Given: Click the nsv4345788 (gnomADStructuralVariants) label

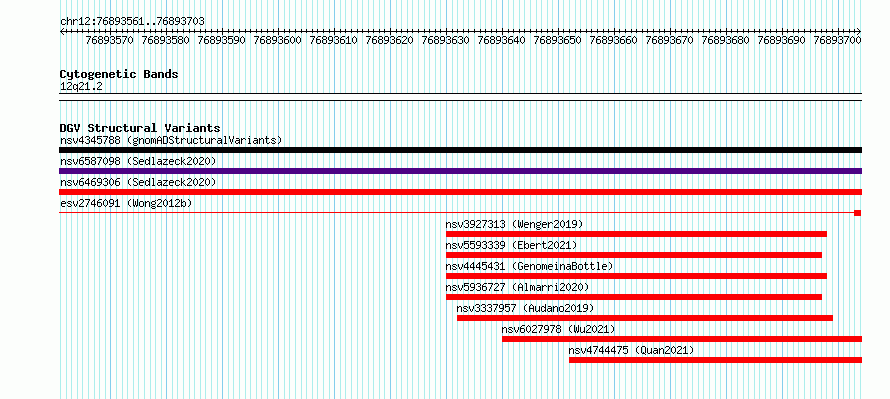Looking at the screenshot, I should pyautogui.click(x=171, y=140).
